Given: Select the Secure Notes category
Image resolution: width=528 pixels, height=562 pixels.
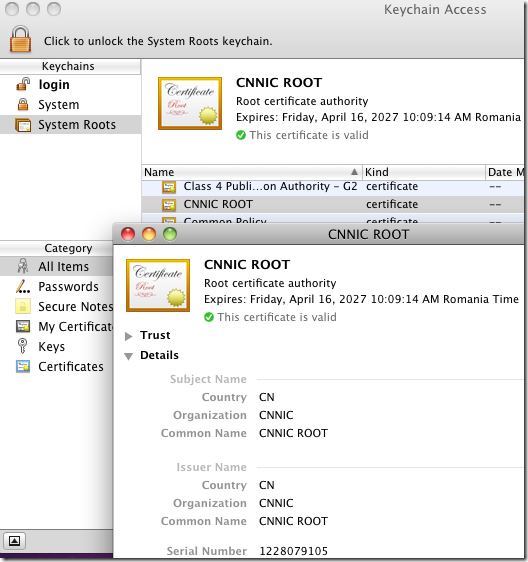Looking at the screenshot, I should (x=56, y=307).
